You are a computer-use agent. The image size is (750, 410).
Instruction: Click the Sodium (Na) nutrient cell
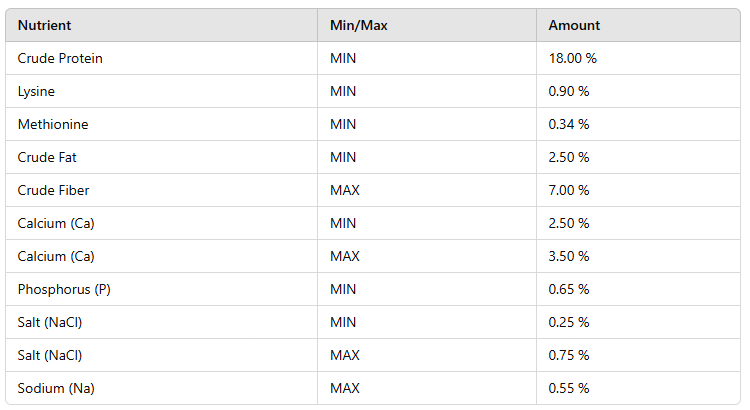pyautogui.click(x=56, y=388)
